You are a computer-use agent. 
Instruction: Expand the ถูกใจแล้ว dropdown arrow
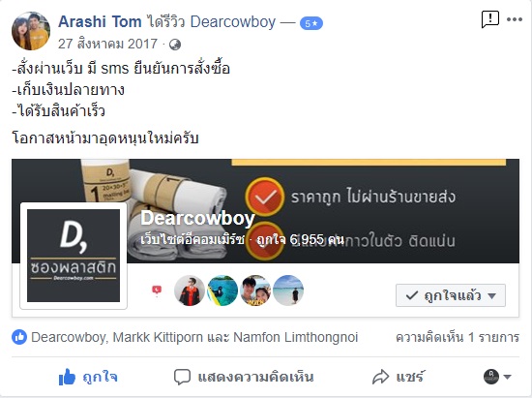pyautogui.click(x=492, y=295)
